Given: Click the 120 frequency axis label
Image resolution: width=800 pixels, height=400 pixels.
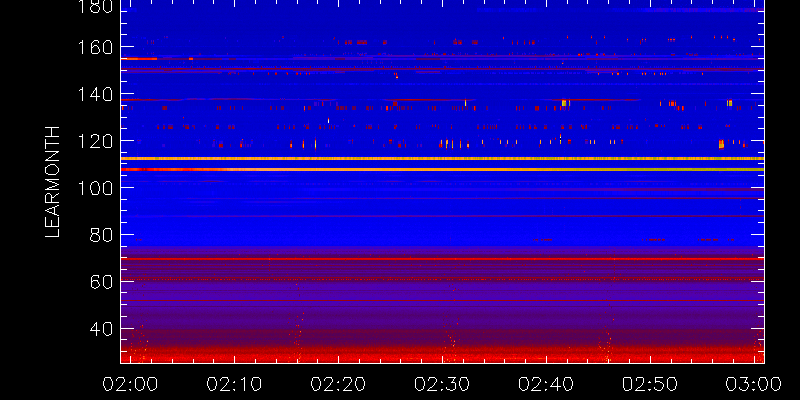Looking at the screenshot, I should pos(94,141).
